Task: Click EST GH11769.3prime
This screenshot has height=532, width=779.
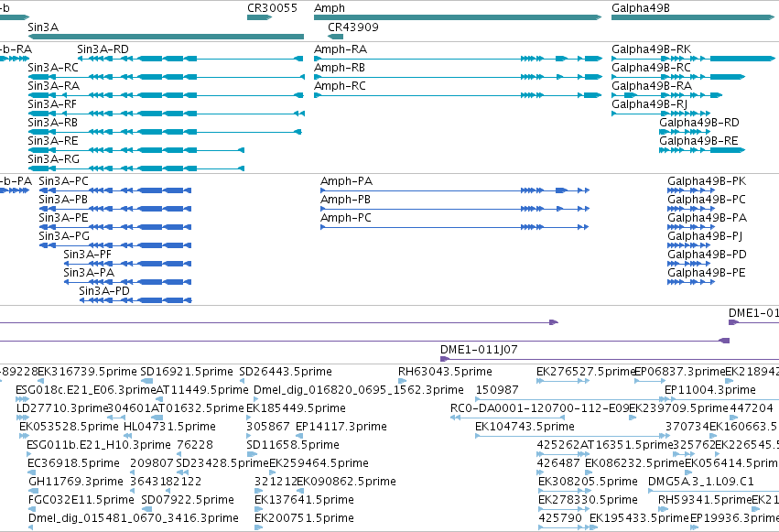Action: point(32,492)
